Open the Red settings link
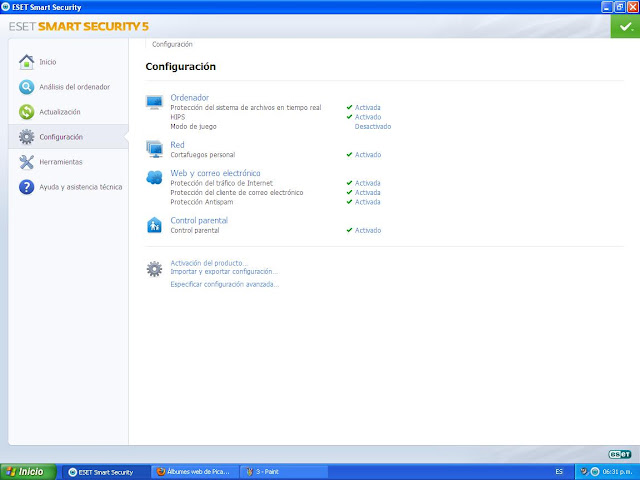Image resolution: width=640 pixels, height=480 pixels. tap(178, 145)
